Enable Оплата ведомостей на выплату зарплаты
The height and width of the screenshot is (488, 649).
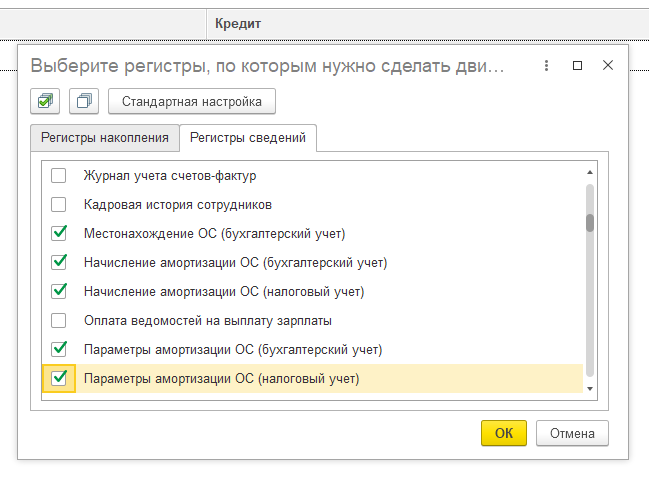click(x=58, y=320)
